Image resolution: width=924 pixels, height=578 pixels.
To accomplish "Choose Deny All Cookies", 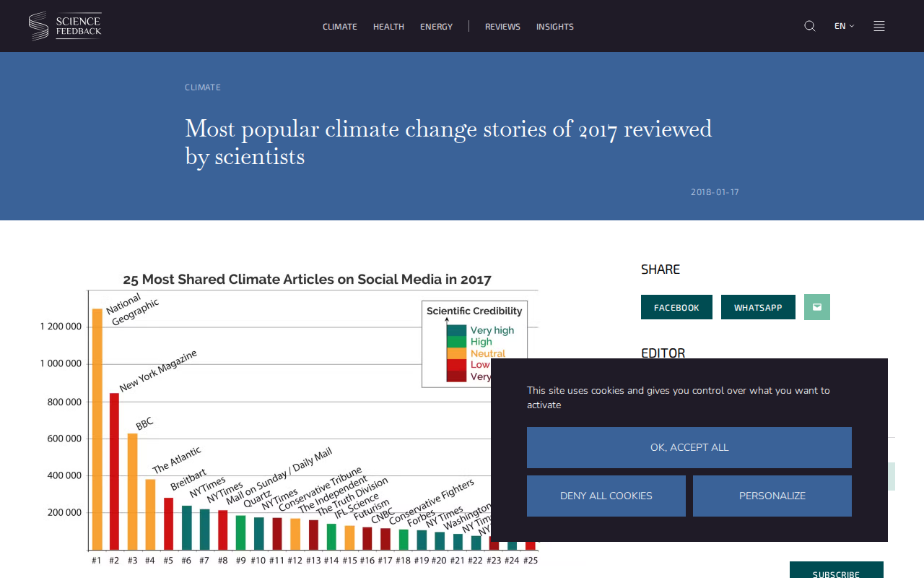I will pyautogui.click(x=606, y=496).
